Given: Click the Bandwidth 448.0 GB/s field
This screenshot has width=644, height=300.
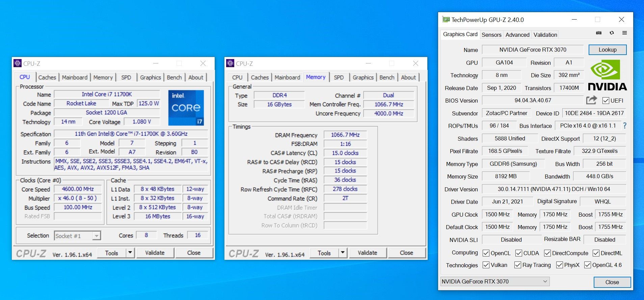Looking at the screenshot, I should tap(599, 176).
